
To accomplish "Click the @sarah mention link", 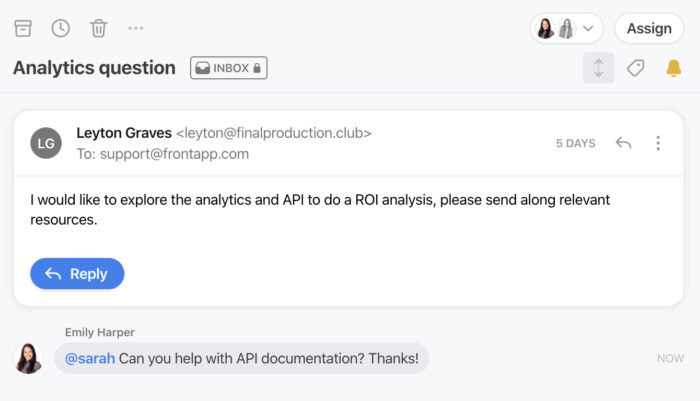I will (90, 358).
